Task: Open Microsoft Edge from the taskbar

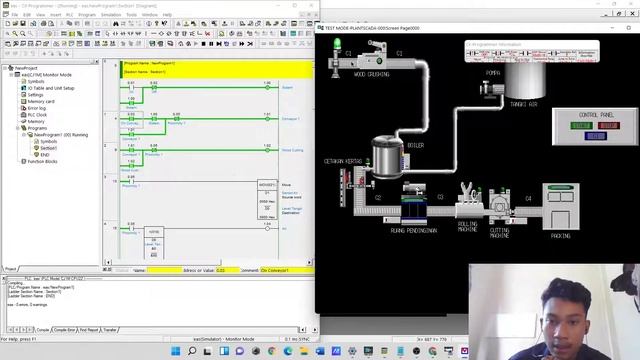Action: [288, 351]
